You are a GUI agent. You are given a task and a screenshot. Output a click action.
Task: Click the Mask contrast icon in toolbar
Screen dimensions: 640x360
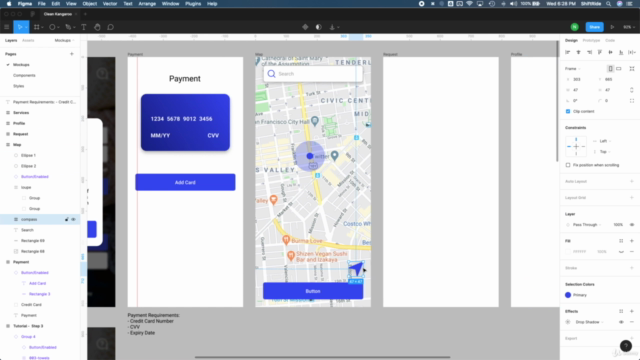tap(318, 27)
